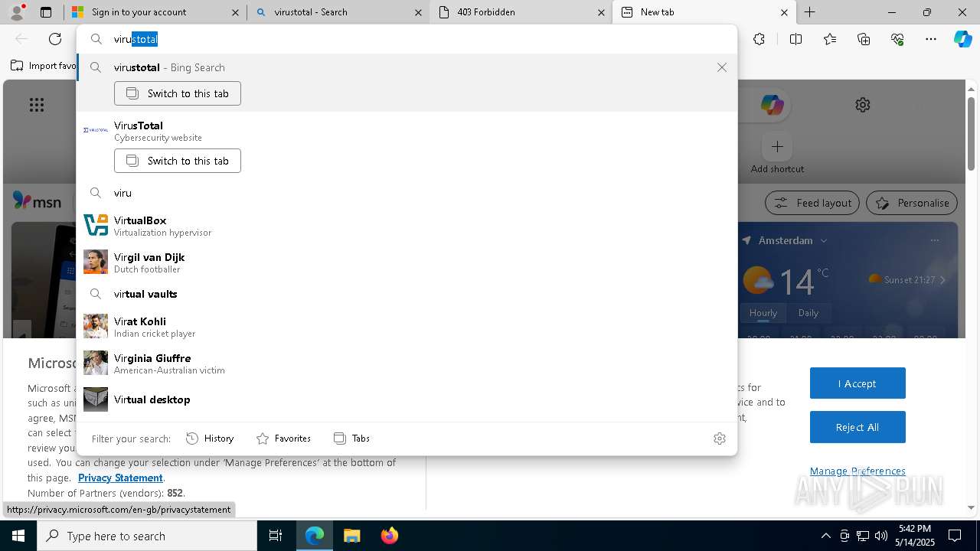This screenshot has width=980, height=551.
Task: Close the virustotal - Search tab
Action: 418,12
